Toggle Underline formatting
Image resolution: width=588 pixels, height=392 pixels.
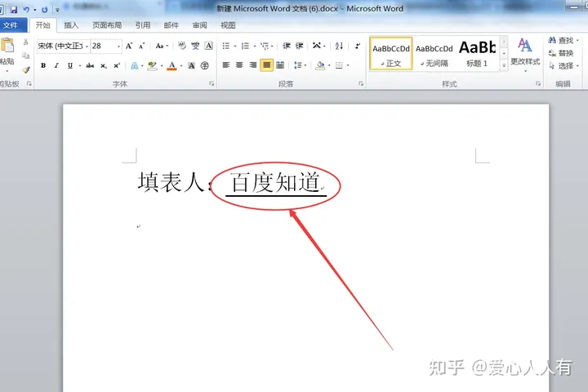(x=69, y=65)
